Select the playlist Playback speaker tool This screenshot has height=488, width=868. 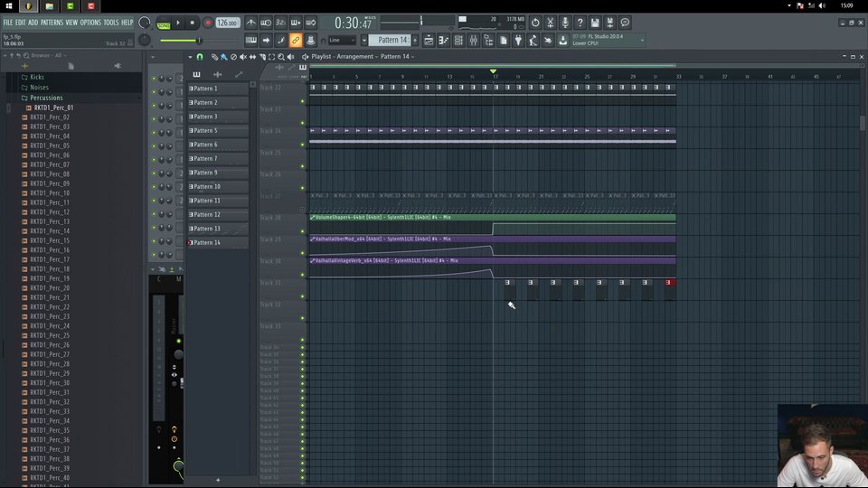[290, 56]
